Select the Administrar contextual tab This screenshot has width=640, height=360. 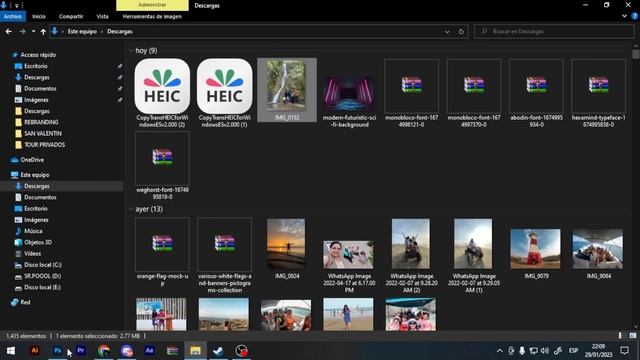tap(152, 5)
